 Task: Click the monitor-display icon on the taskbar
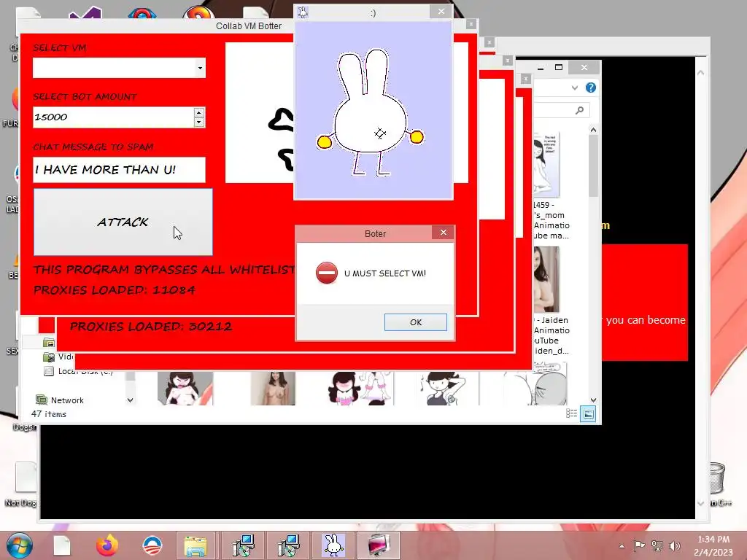379,545
